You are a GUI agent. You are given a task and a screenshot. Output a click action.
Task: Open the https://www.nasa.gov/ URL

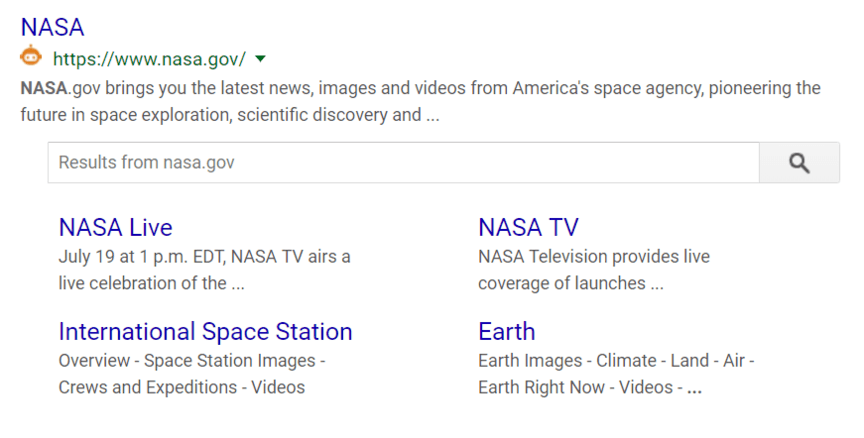[x=149, y=59]
